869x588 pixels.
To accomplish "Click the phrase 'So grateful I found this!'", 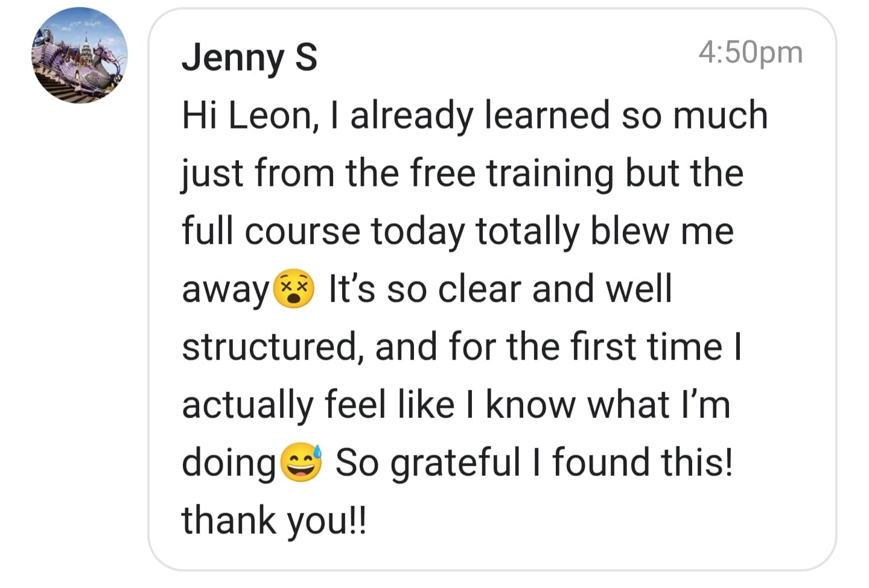I will click(x=534, y=463).
